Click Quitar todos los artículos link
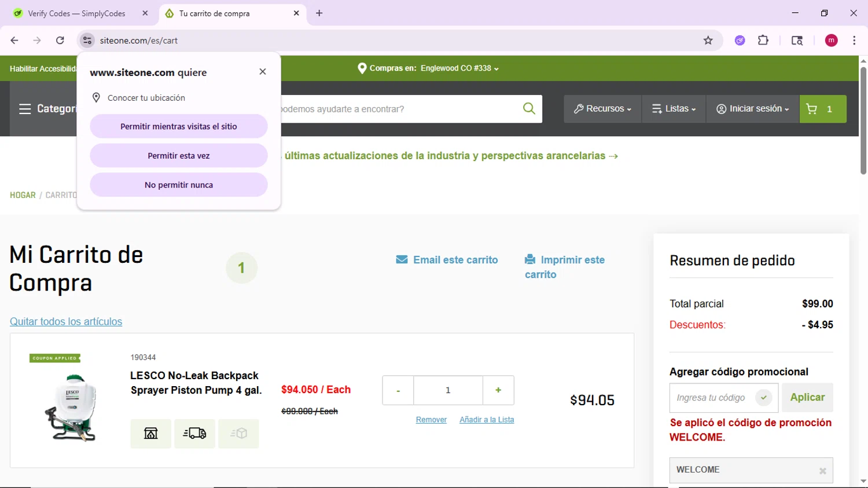 pos(66,321)
